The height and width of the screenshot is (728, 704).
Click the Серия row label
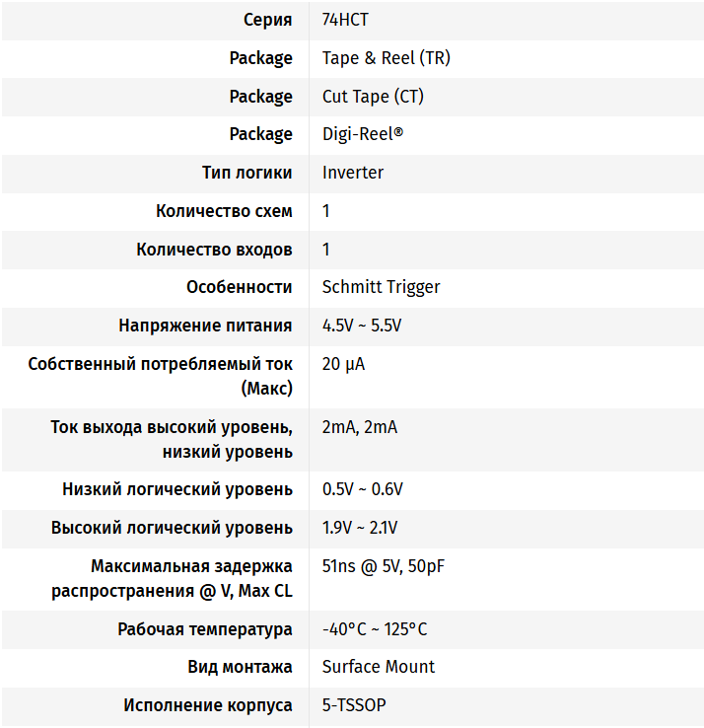tap(267, 20)
